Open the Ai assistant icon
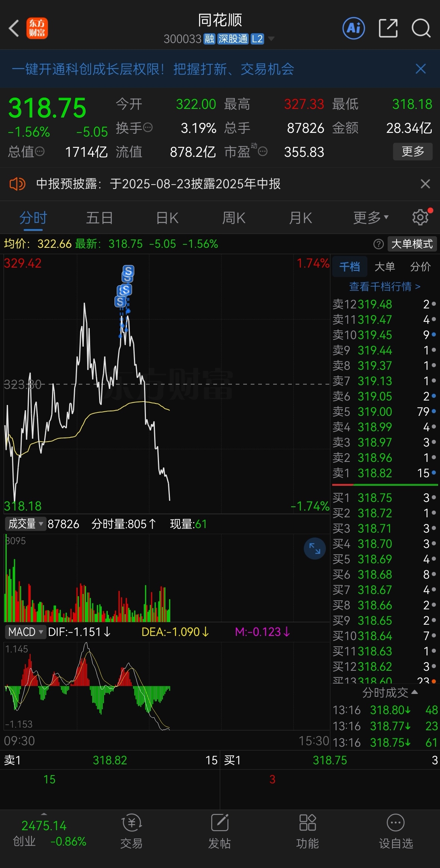This screenshot has width=440, height=868. (354, 28)
